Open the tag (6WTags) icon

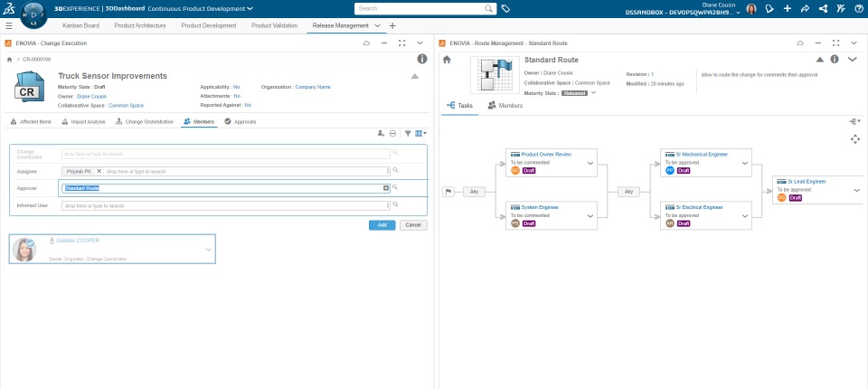tap(505, 8)
